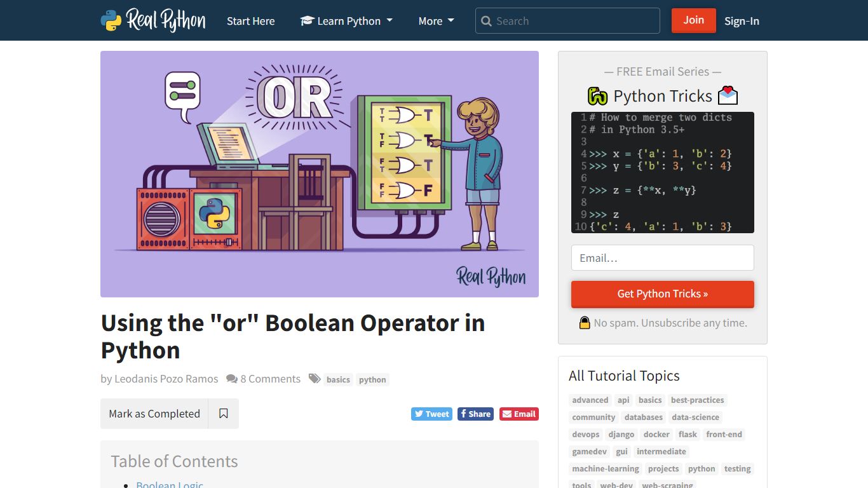This screenshot has height=488, width=868.
Task: Click the Python Tricks code snippet image
Action: [663, 172]
